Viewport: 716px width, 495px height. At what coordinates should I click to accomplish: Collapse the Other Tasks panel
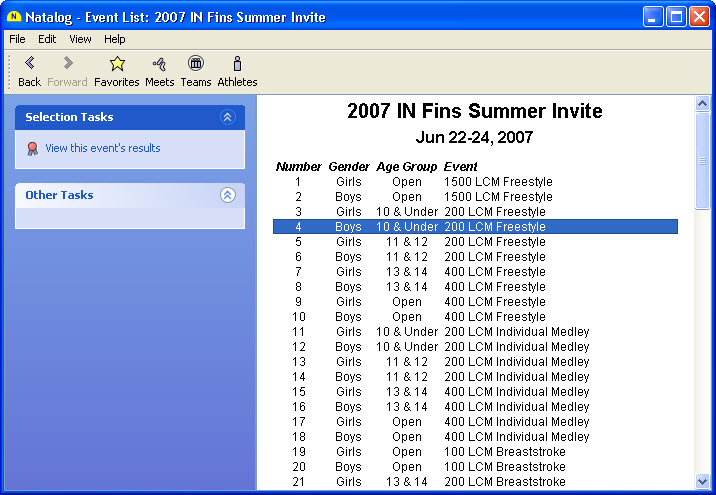click(x=227, y=195)
